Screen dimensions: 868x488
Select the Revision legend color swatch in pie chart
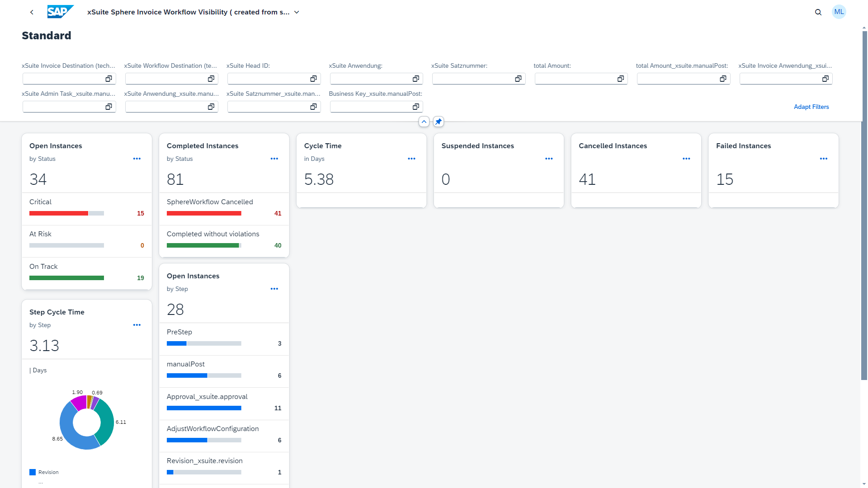tap(33, 472)
